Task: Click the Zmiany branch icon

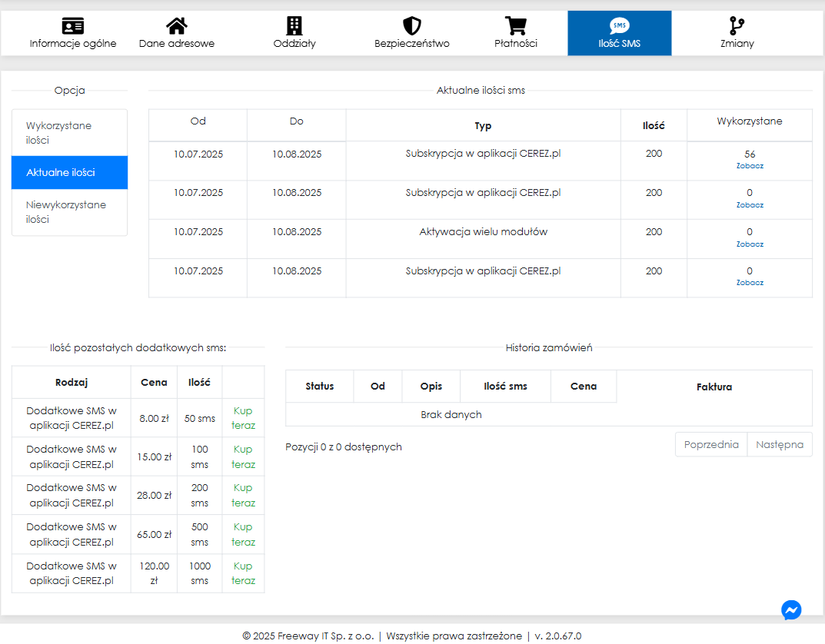Action: pyautogui.click(x=737, y=26)
